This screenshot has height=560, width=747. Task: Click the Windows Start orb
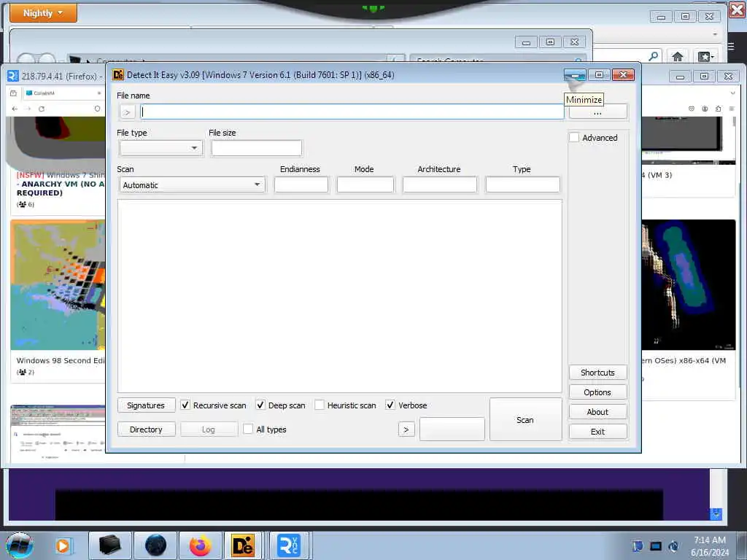[20, 545]
